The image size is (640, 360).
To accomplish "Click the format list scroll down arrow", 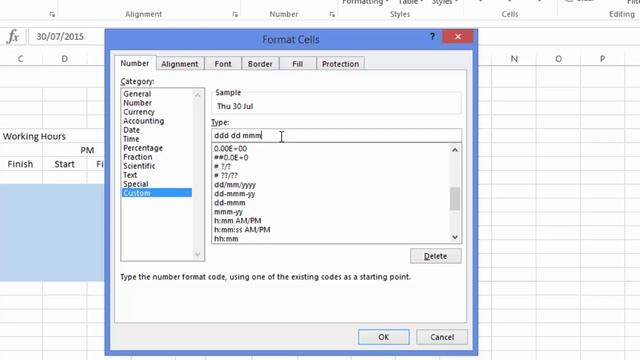I will (455, 237).
